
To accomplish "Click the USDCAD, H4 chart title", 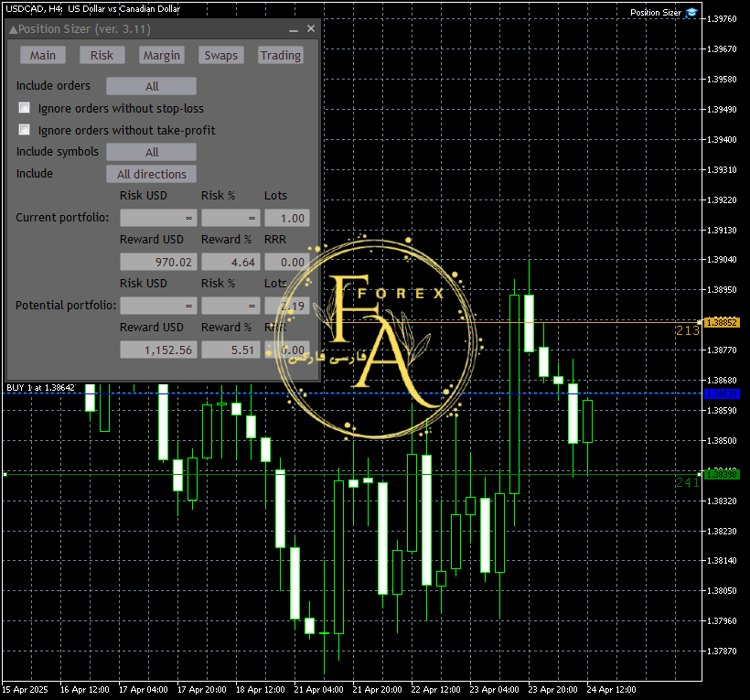I will click(x=92, y=8).
